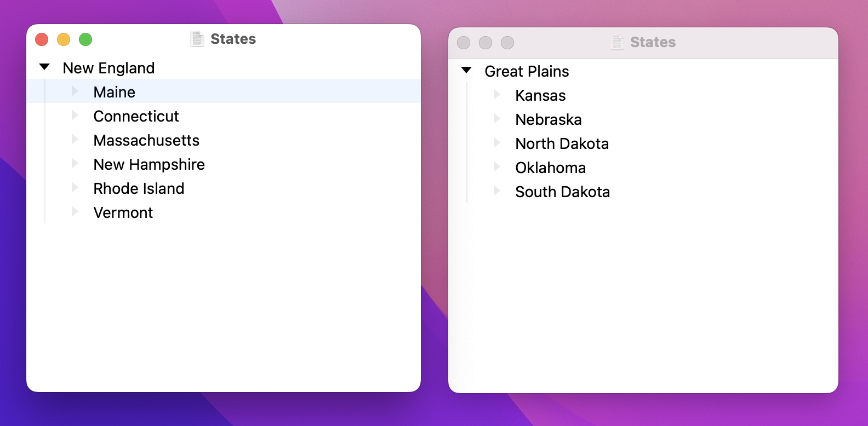The image size is (868, 426).
Task: Close the New England States window
Action: pyautogui.click(x=42, y=39)
